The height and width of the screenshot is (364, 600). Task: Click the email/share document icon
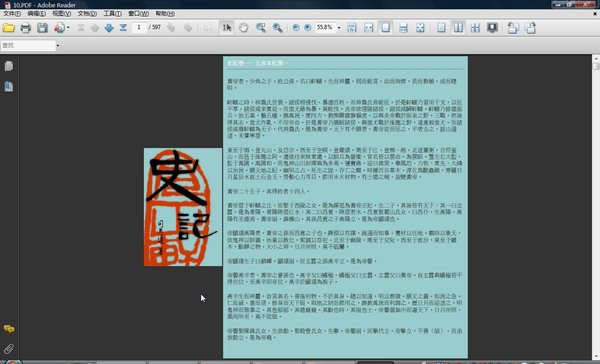point(59,28)
